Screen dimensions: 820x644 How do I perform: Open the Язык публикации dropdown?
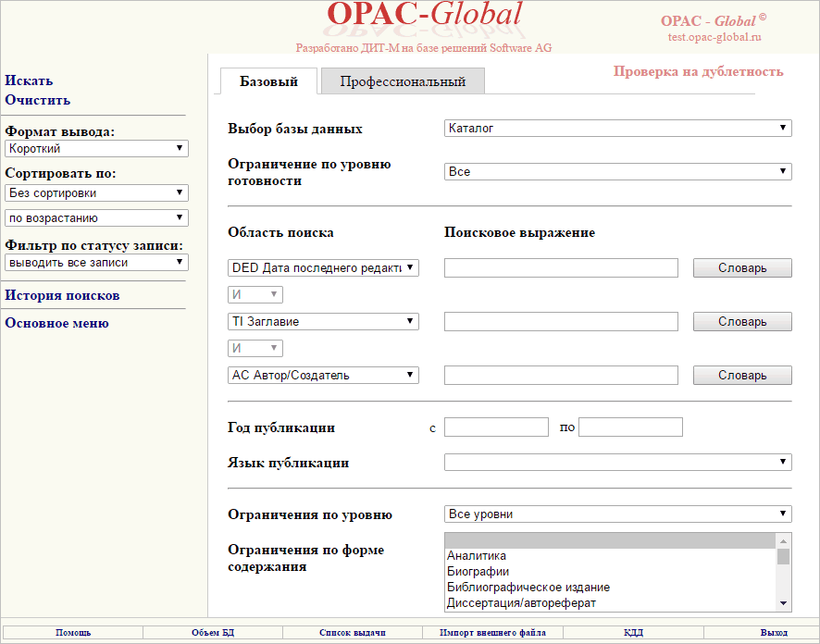click(x=618, y=462)
